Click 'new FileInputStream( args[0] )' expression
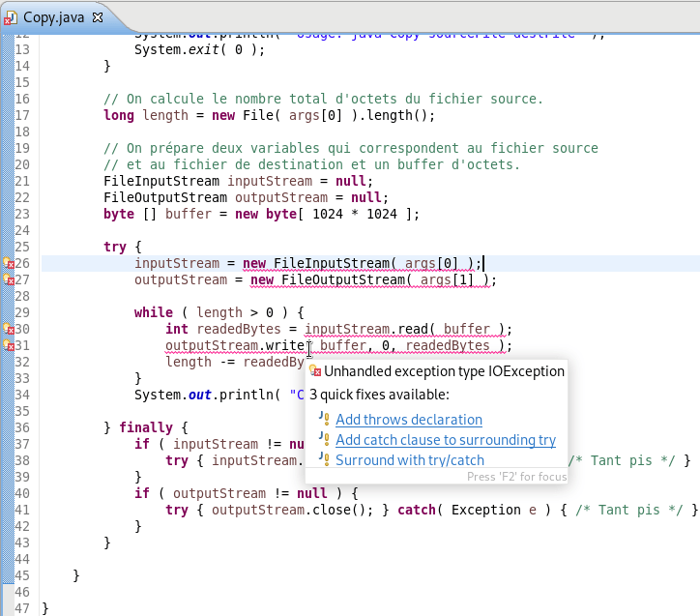Viewport: 700px width, 616px height. point(358,264)
